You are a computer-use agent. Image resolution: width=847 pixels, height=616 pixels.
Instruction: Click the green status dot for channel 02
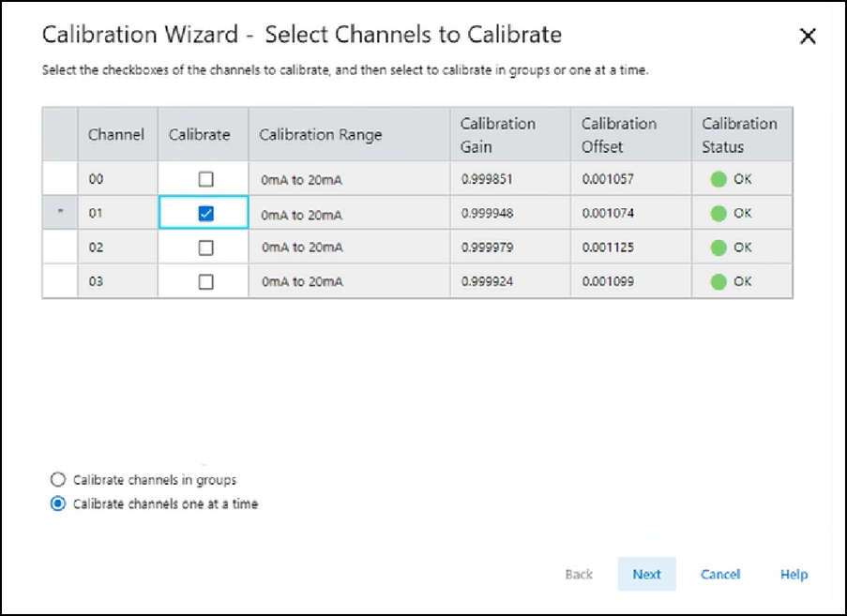[718, 248]
